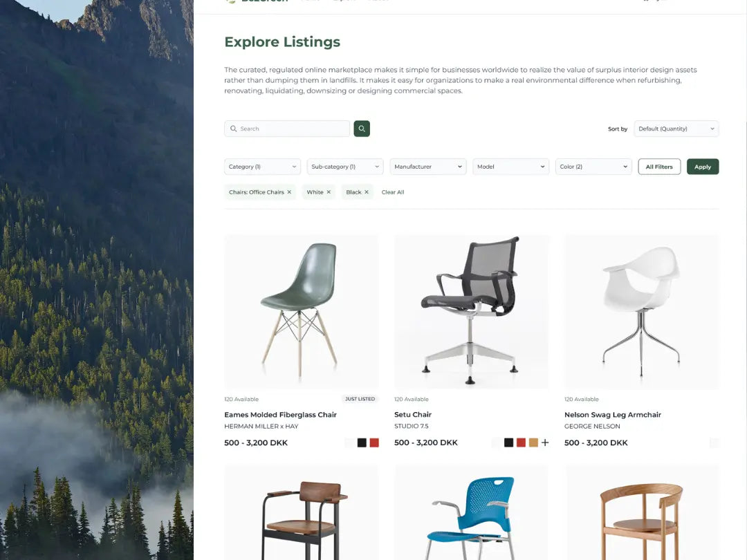
Task: Select tan swatch on the Setu Chair
Action: [x=533, y=442]
